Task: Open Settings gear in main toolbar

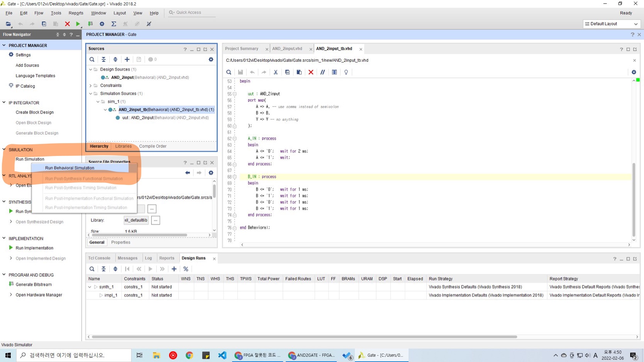Action: [102, 24]
